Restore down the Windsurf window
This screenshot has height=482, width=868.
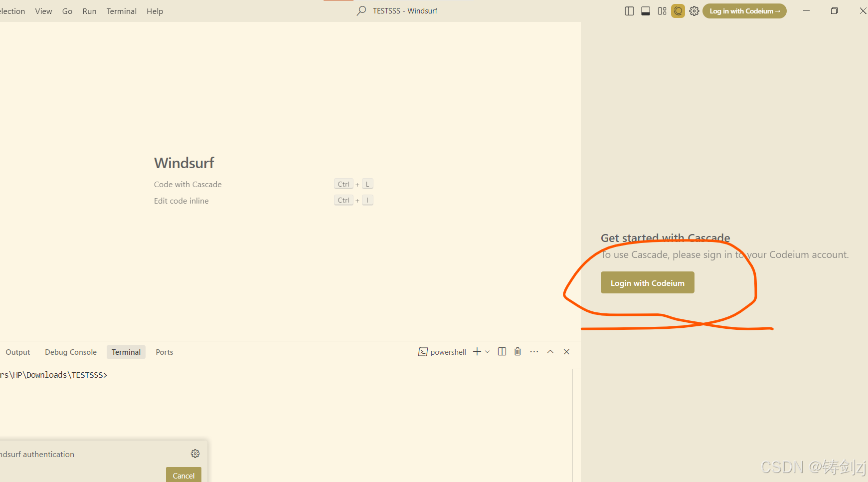[834, 11]
